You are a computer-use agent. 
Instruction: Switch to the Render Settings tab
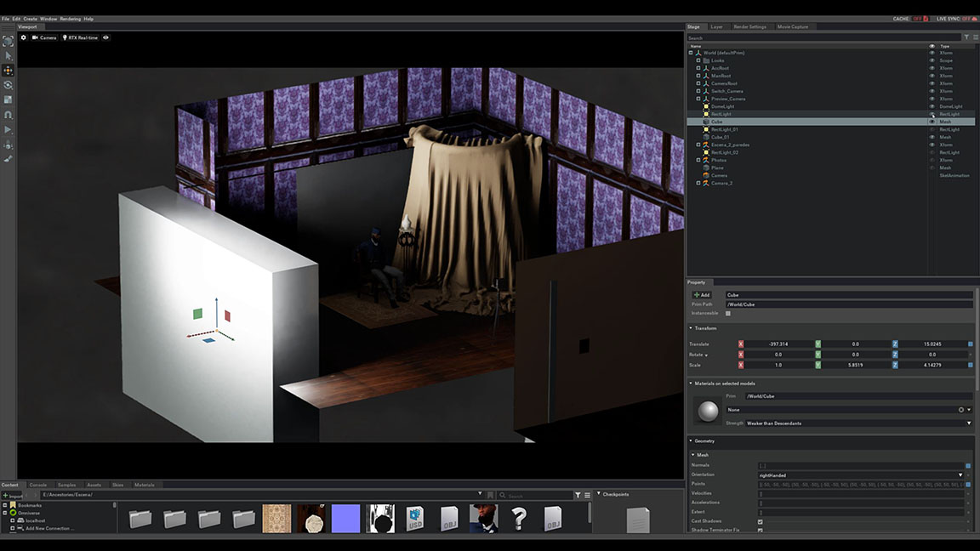(x=750, y=27)
